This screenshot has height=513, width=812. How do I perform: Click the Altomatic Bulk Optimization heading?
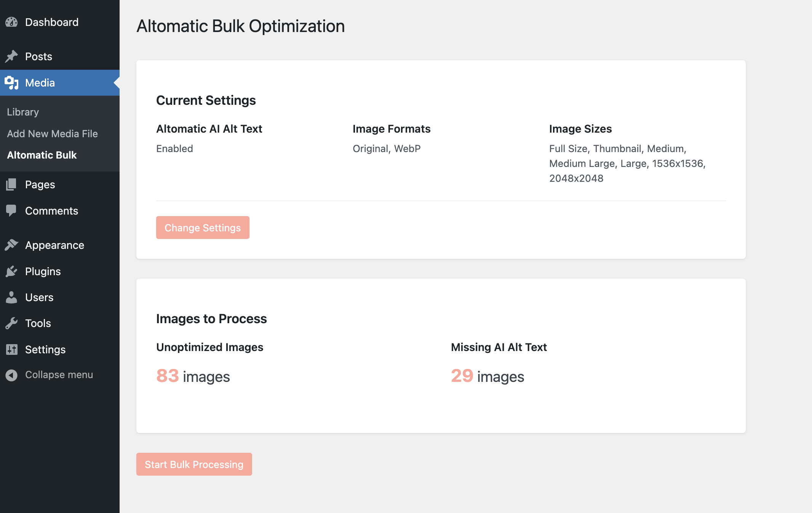240,26
